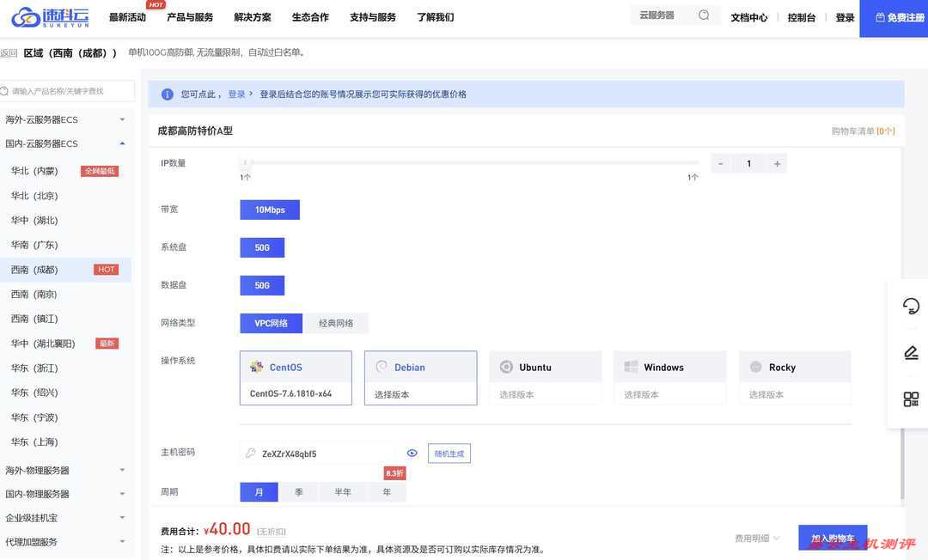Click the search magnifier icon in header
Screen dimensions: 928x560
[704, 15]
